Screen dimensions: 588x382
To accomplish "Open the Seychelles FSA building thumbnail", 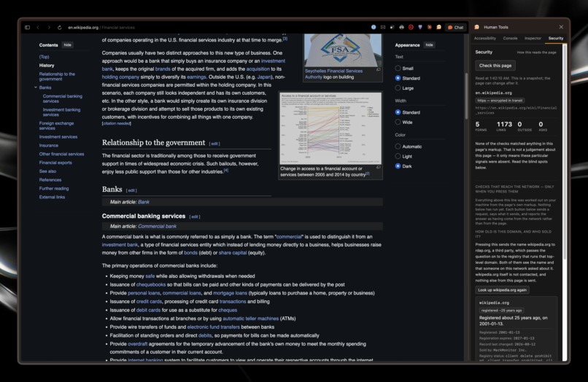I will pos(343,50).
